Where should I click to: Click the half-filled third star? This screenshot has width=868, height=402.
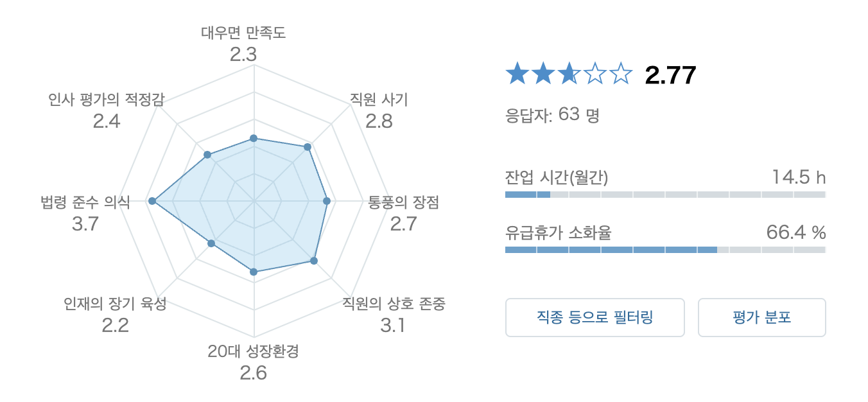(x=568, y=74)
